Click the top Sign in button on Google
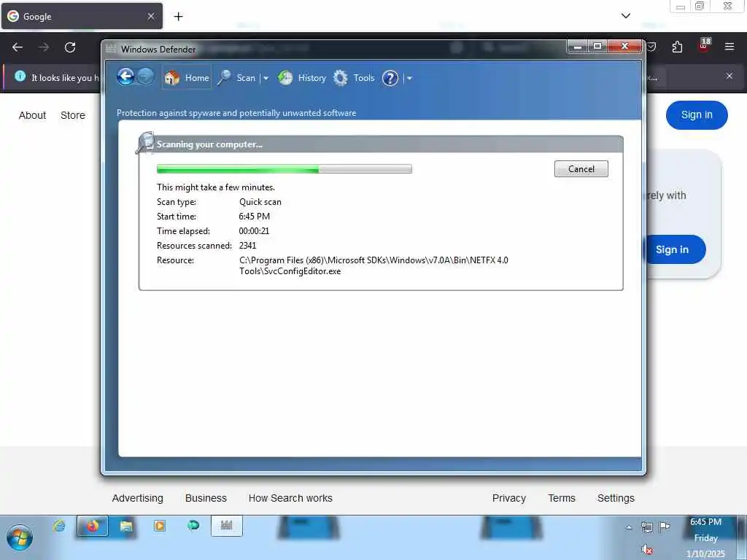The width and height of the screenshot is (747, 560). (x=697, y=114)
